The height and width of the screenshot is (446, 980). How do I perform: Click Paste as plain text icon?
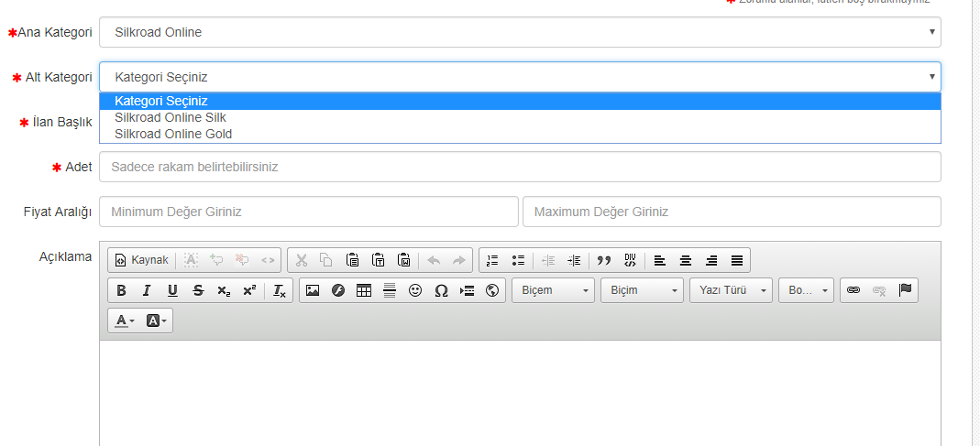click(x=378, y=260)
